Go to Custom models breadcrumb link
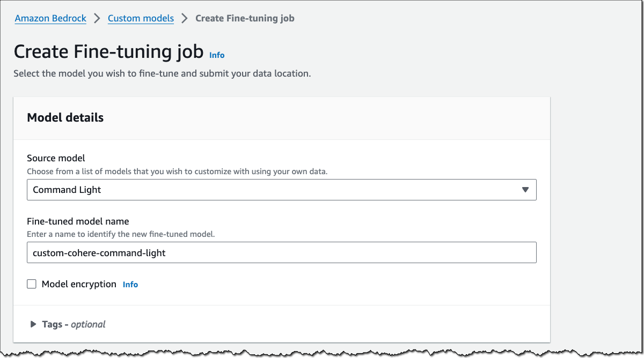The height and width of the screenshot is (358, 644). coord(141,18)
